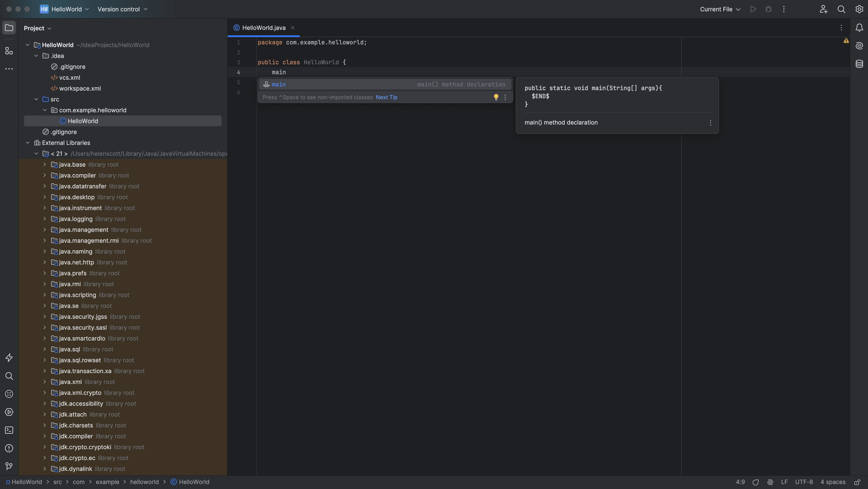Open the Git tool window icon
868x489 pixels.
[x=9, y=466]
